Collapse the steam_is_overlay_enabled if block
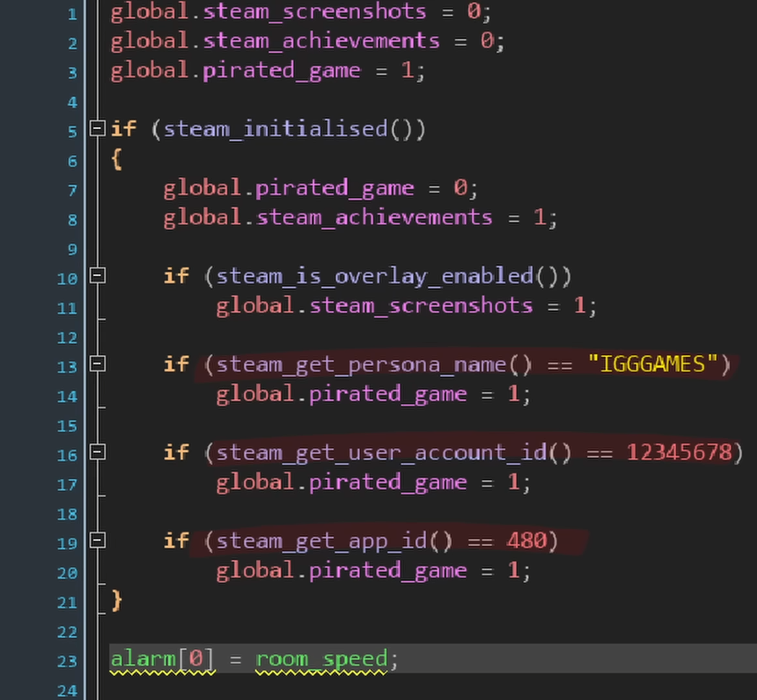This screenshot has height=700, width=757. (97, 275)
